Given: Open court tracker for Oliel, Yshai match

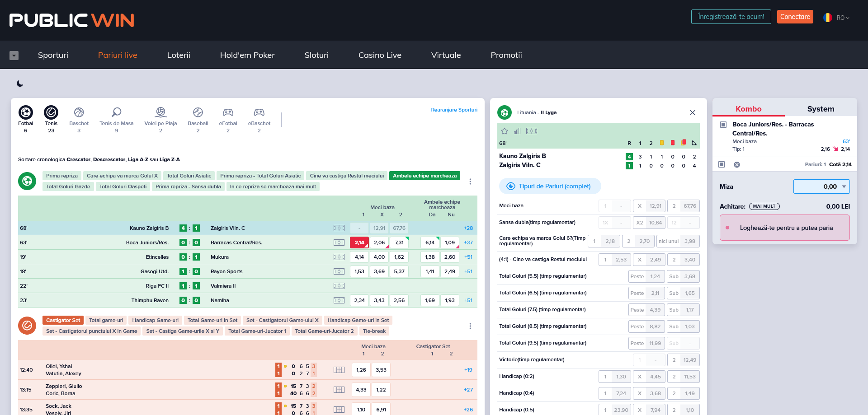Looking at the screenshot, I should pyautogui.click(x=339, y=370).
